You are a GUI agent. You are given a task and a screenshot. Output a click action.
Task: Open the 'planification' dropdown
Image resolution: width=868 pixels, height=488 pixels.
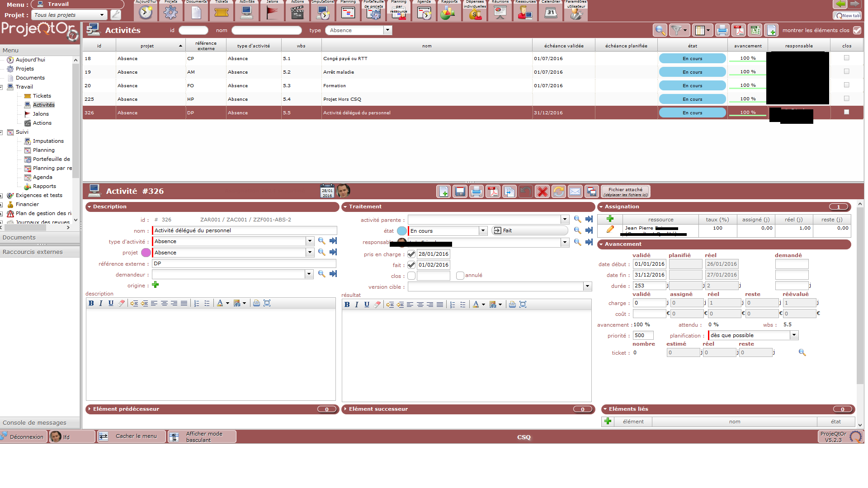point(794,335)
